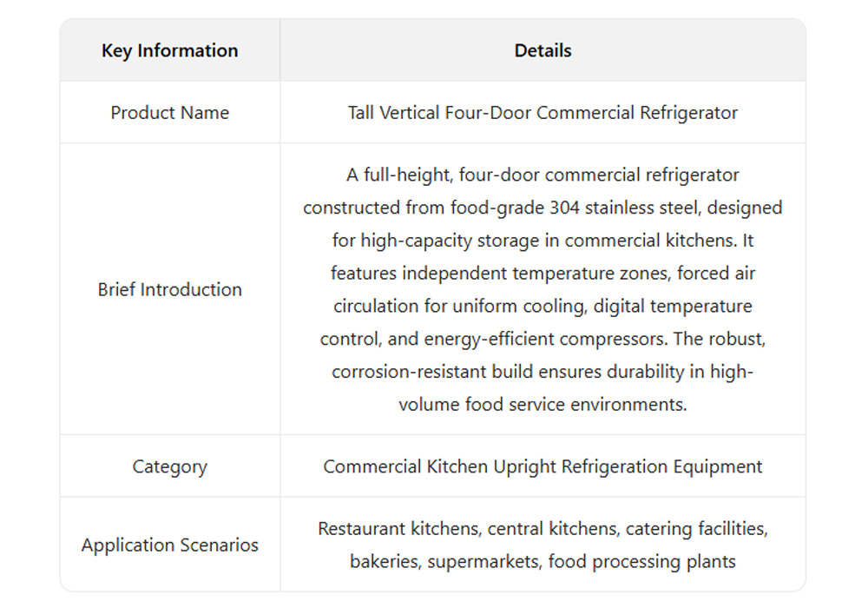Click the words "A full-height, four-door commercial refrigerator"
868x608 pixels.
(x=542, y=175)
